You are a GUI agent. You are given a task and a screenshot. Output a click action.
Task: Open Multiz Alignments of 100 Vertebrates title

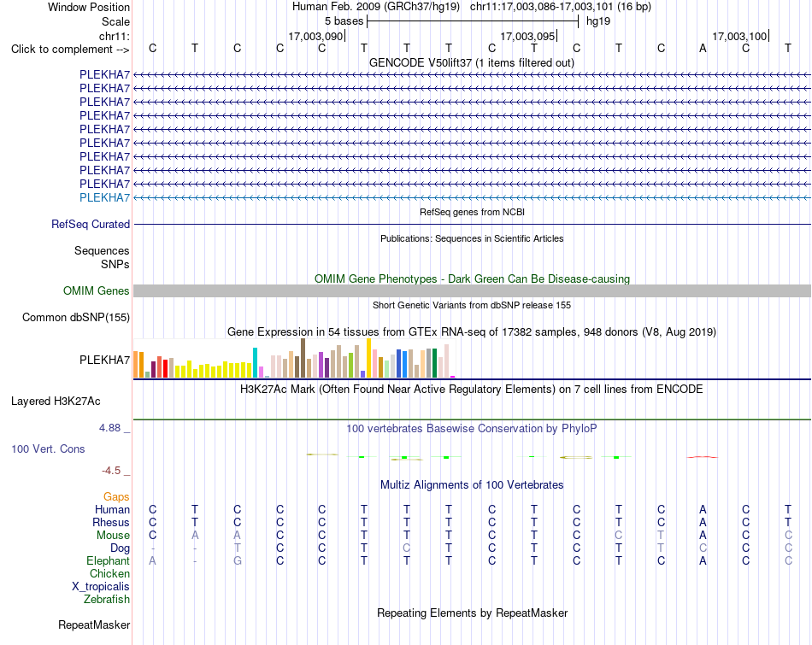point(472,485)
